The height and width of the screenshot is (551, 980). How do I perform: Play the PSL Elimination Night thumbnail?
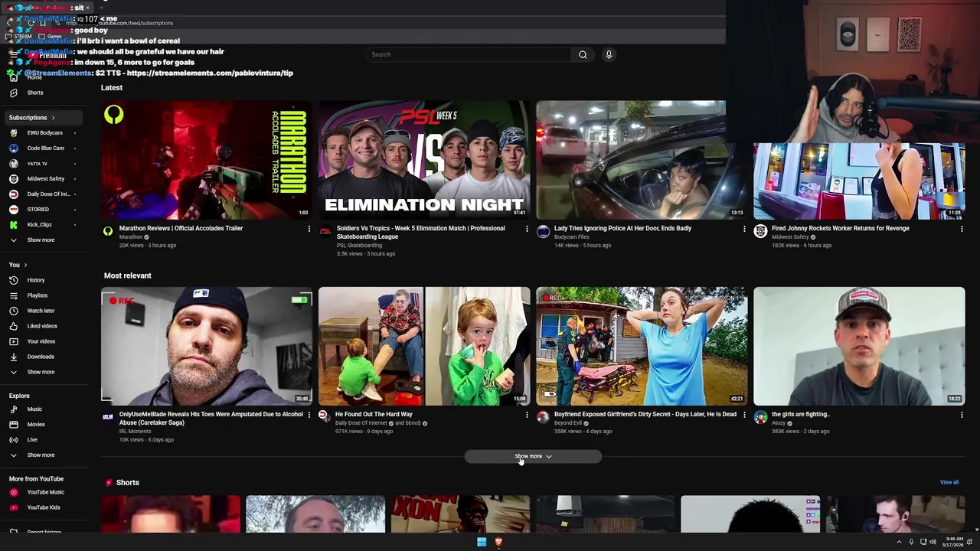tap(424, 160)
